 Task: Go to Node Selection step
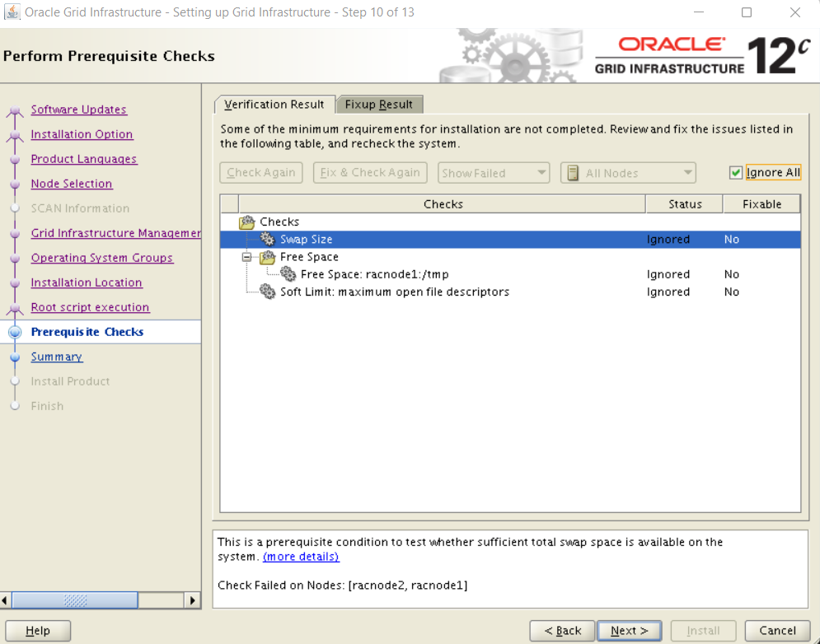coord(72,184)
